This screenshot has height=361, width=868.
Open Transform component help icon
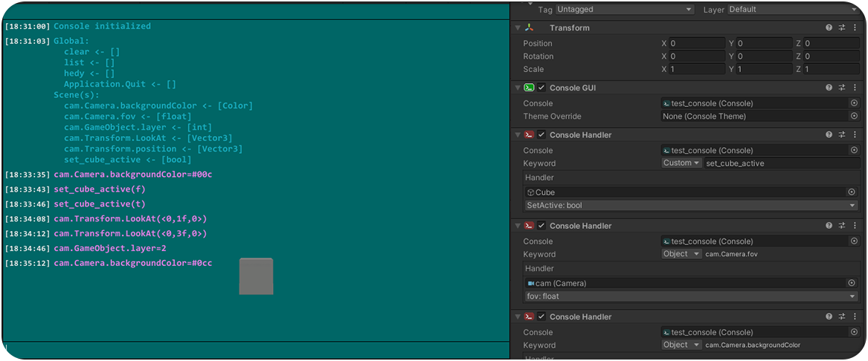[829, 27]
